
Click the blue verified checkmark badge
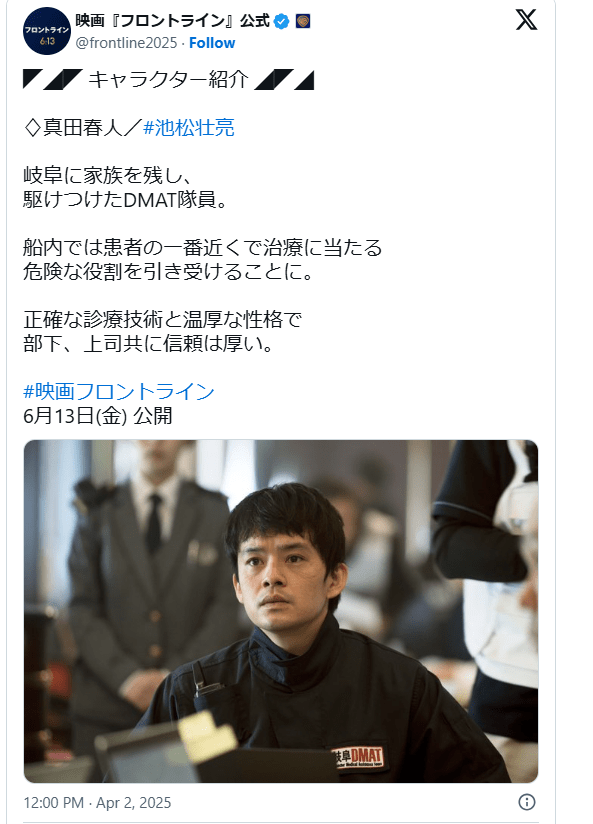(x=282, y=22)
